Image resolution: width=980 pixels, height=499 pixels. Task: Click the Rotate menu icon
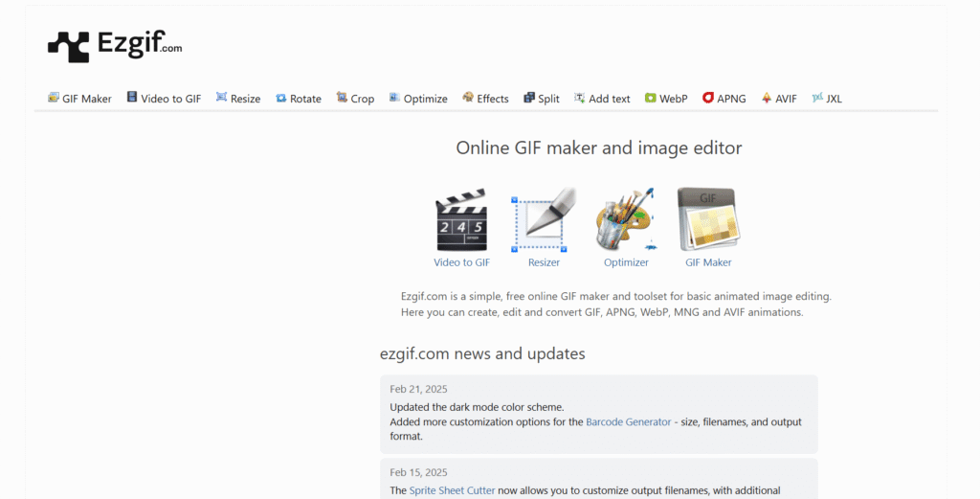tap(281, 99)
